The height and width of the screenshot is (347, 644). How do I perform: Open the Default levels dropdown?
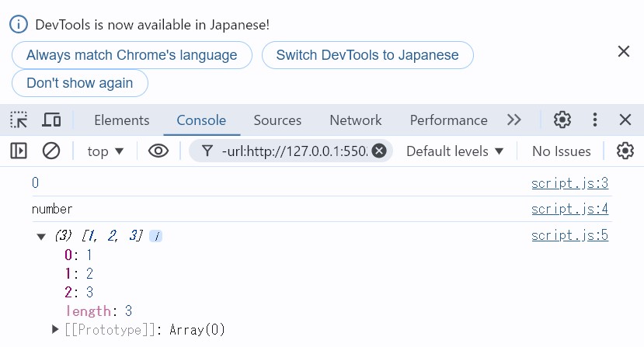tap(454, 151)
